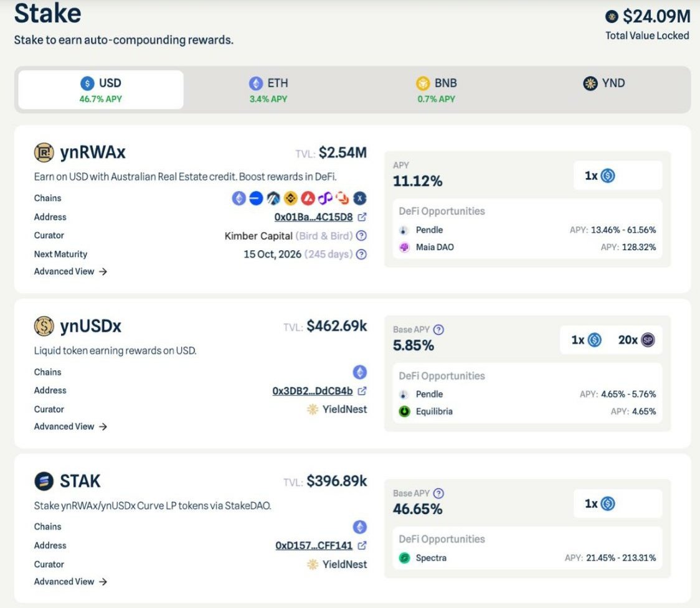Click the ynUSDx 5.85% Base APY value

pos(414,345)
